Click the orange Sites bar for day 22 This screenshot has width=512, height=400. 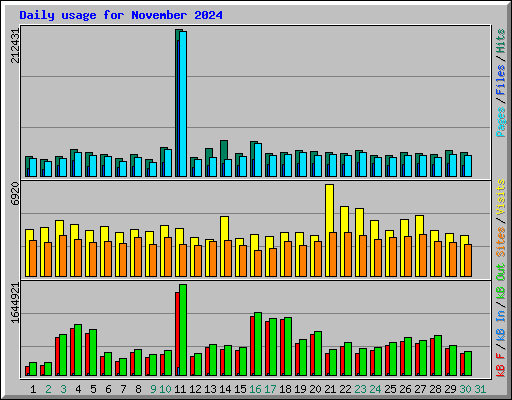(348, 255)
